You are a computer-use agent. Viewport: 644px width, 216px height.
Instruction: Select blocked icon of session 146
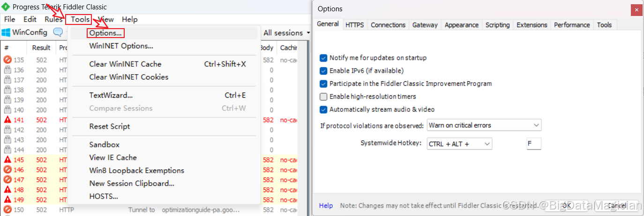[x=7, y=170]
